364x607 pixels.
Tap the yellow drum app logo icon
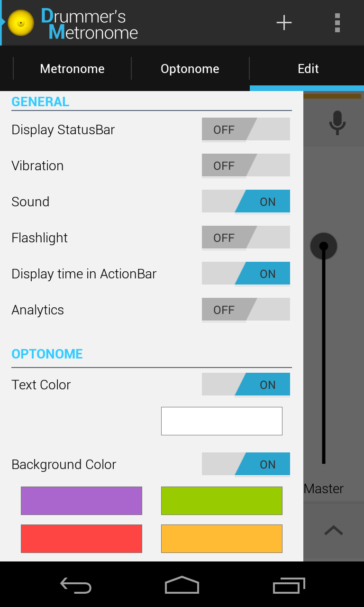point(21,23)
